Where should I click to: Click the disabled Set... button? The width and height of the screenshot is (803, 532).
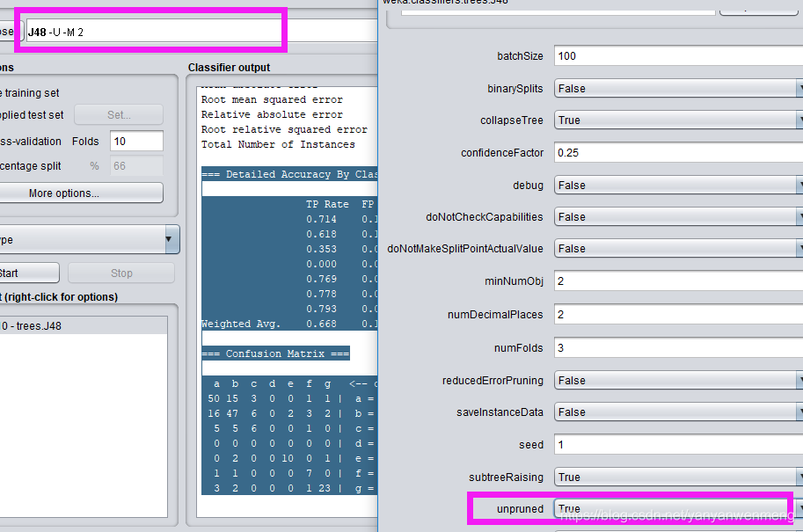[x=119, y=114]
